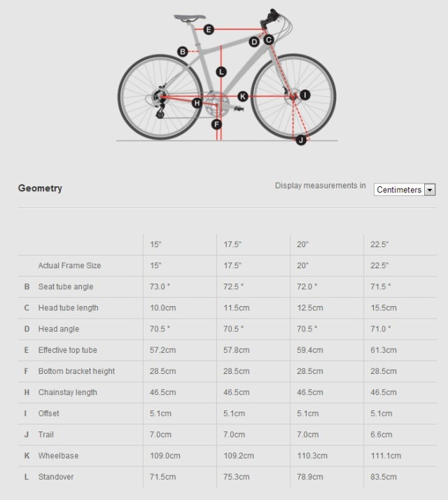Viewport: 448px width, 500px height.
Task: Click the H chainstay marker
Action: (197, 104)
